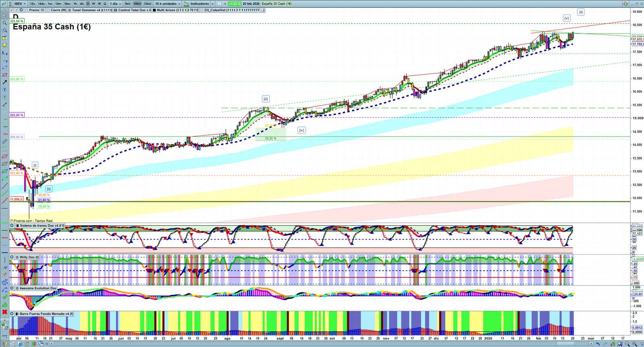The height and width of the screenshot is (347, 644).
Task: Choose the ruler measurement tool
Action: (4, 141)
